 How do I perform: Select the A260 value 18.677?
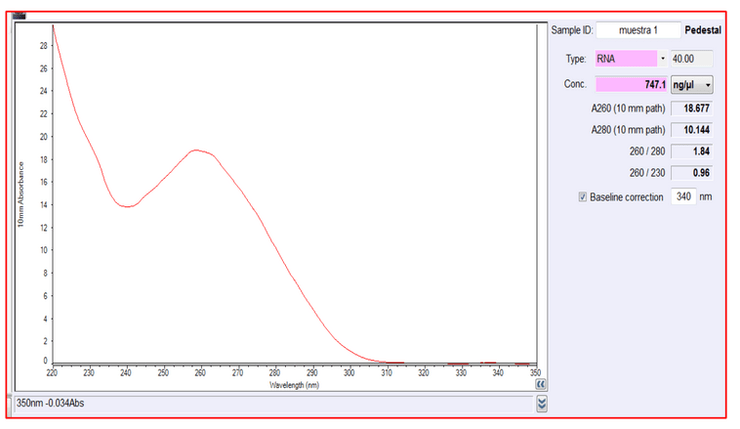691,108
